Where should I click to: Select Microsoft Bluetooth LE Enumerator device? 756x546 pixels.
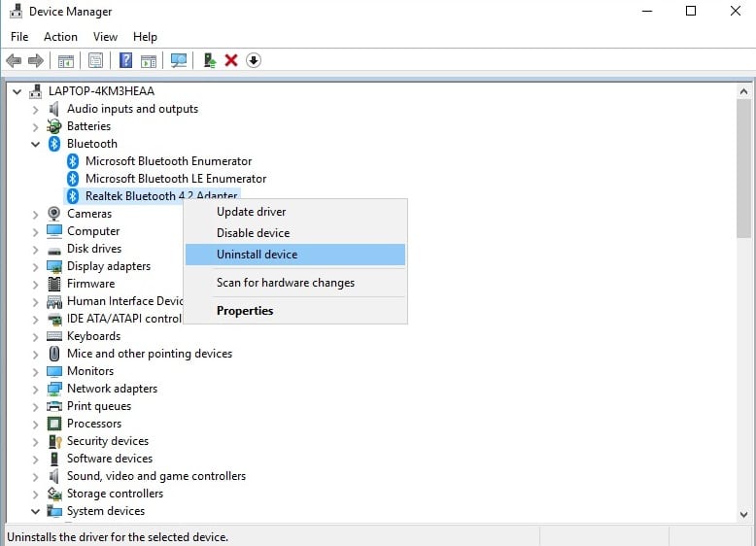pyautogui.click(x=175, y=179)
